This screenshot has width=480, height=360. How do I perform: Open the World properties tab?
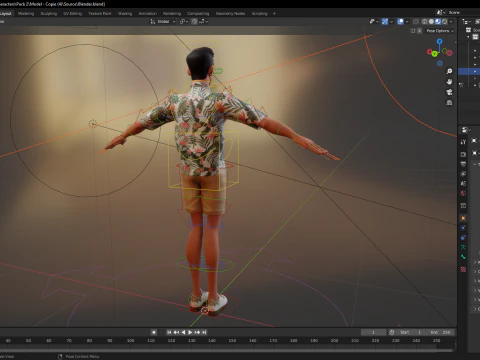[x=463, y=193]
